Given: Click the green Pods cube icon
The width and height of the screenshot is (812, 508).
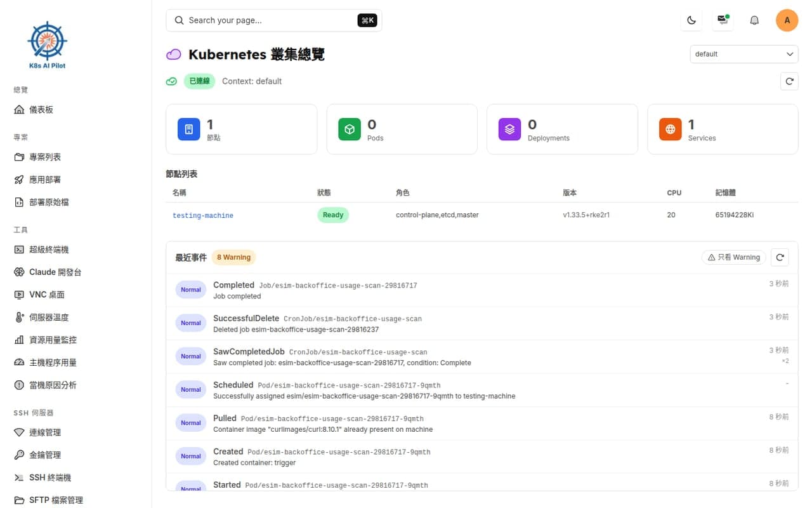Looking at the screenshot, I should point(350,130).
